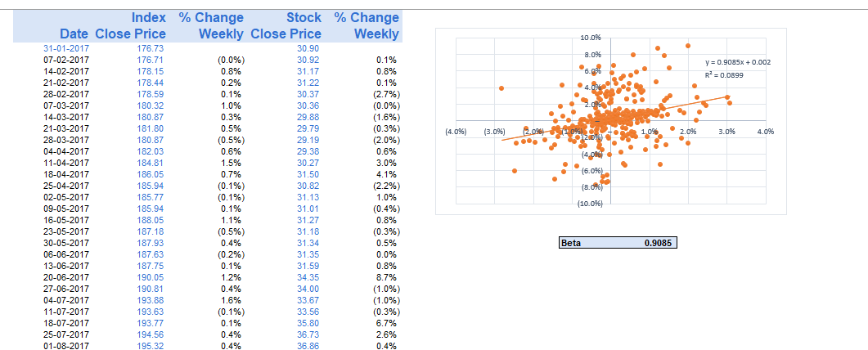Viewport: 868px width, 350px height.
Task: Click the "Date" column header
Action: [74, 34]
